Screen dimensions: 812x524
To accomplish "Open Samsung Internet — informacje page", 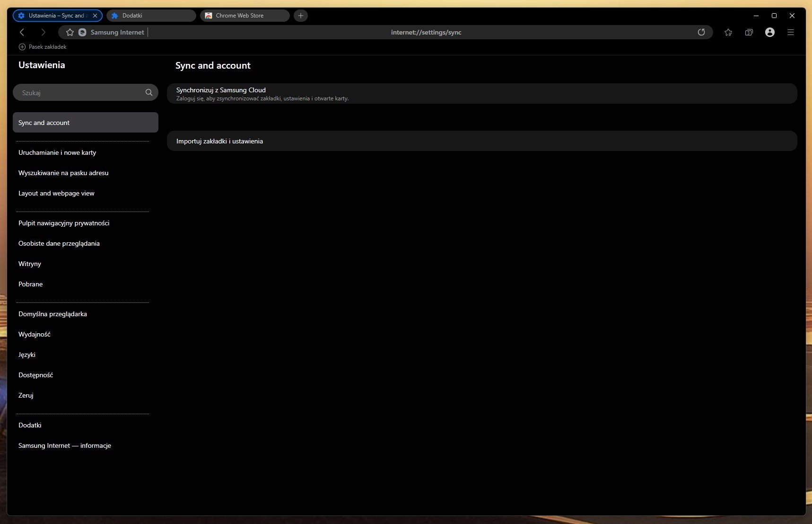I will coord(86,445).
